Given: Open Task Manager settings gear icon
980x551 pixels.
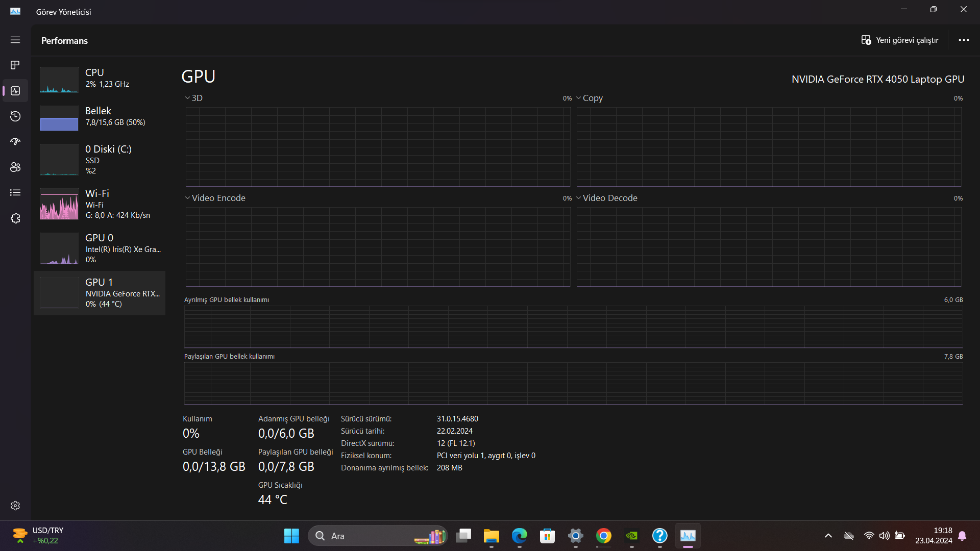Looking at the screenshot, I should pyautogui.click(x=15, y=506).
